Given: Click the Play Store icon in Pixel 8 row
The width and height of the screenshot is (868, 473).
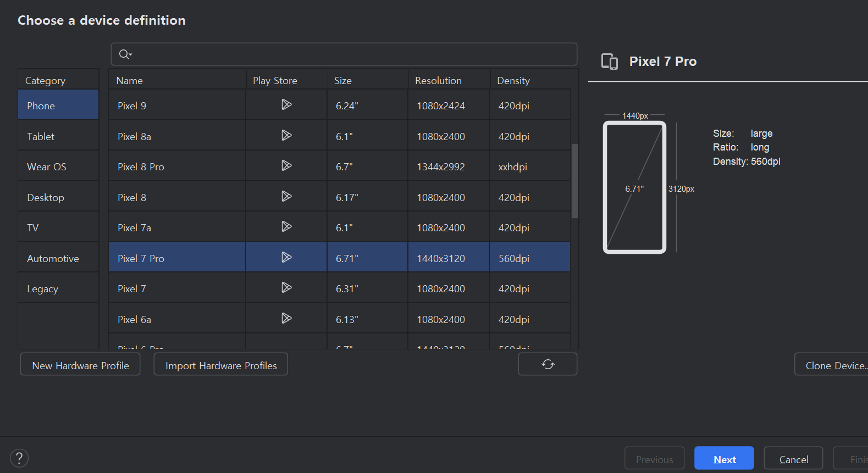Looking at the screenshot, I should click(286, 196).
